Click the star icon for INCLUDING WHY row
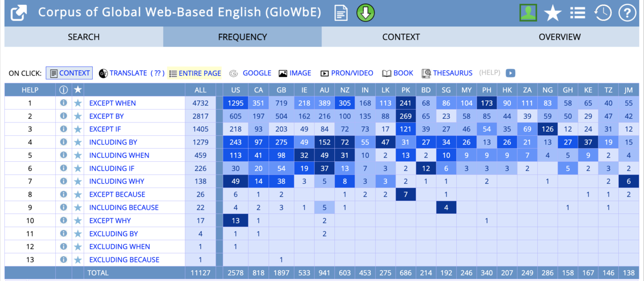The height and width of the screenshot is (281, 644). 78,181
